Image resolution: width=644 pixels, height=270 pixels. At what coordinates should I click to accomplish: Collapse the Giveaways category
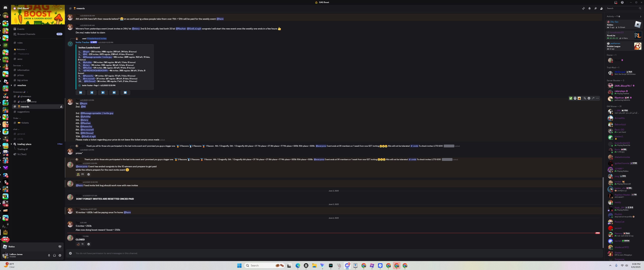tap(21, 92)
